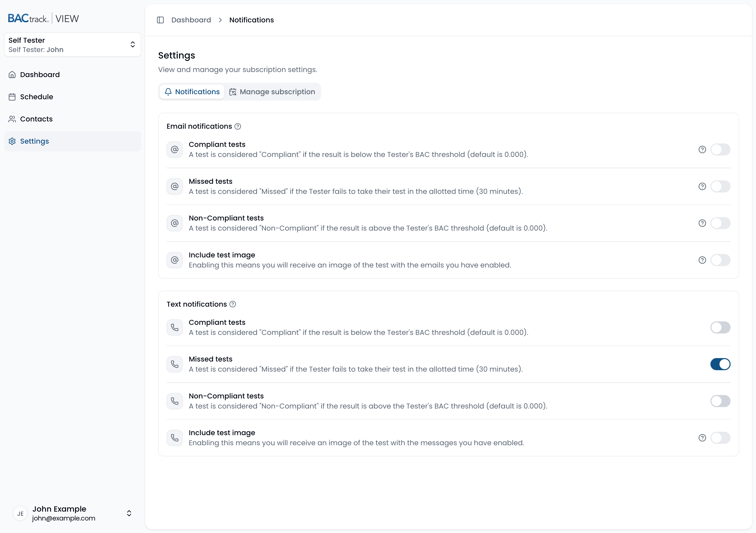
Task: Open help next to Text notifications heading
Action: (x=233, y=304)
